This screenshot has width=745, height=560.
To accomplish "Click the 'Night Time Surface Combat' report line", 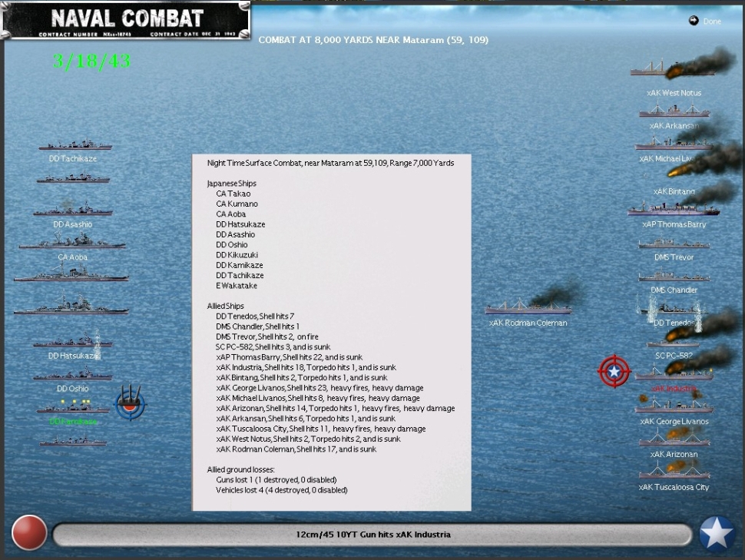I will (x=330, y=163).
